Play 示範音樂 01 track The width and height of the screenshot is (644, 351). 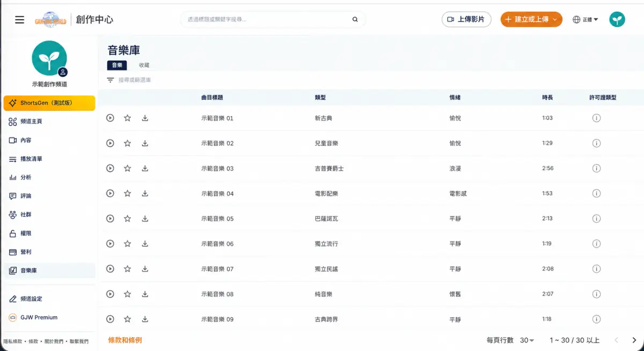coord(110,118)
